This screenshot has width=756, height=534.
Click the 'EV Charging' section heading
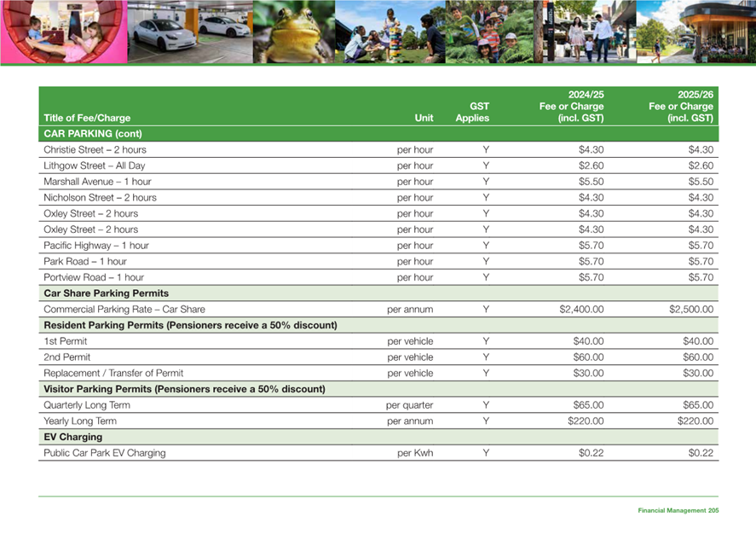(x=72, y=437)
